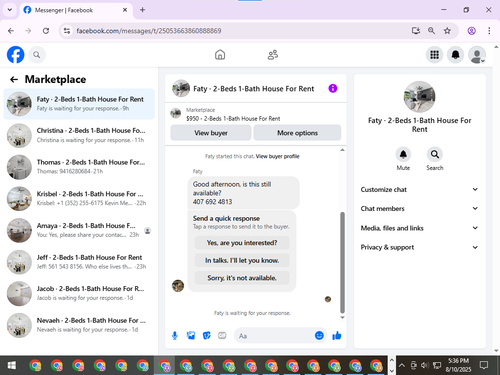Click the large profile picture in right panel
The image size is (500, 375).
tap(419, 97)
